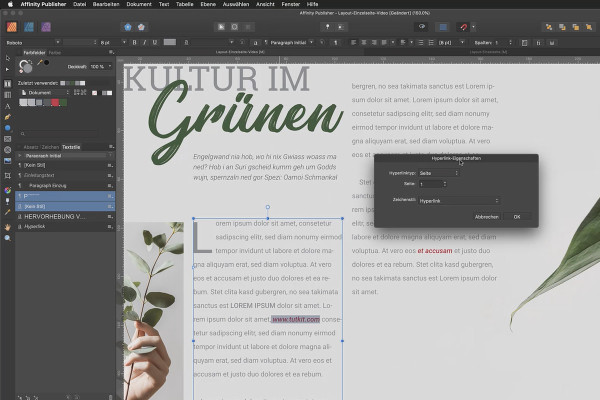The height and width of the screenshot is (400, 600).
Task: Select the Transparency wine-glass tool
Action: click(x=7, y=201)
